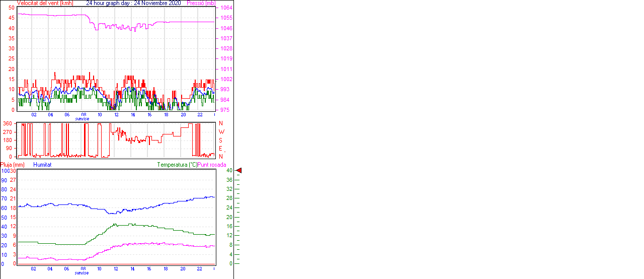644x279 pixels.
Task: Click the red triangle marker beside 40
Action: tap(239, 171)
